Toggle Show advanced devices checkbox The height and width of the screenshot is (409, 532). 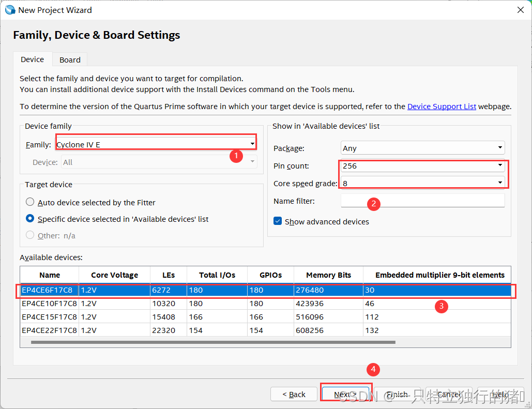(x=278, y=221)
